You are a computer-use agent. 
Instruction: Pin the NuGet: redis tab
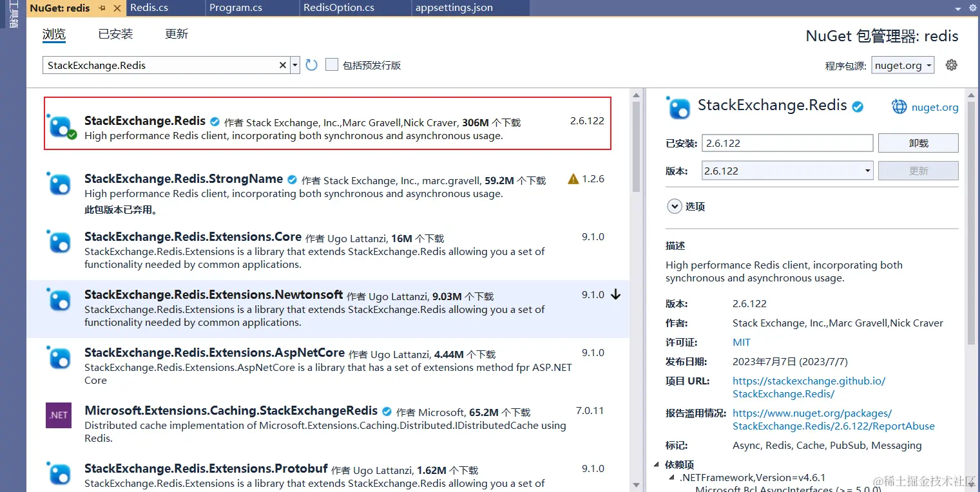102,8
